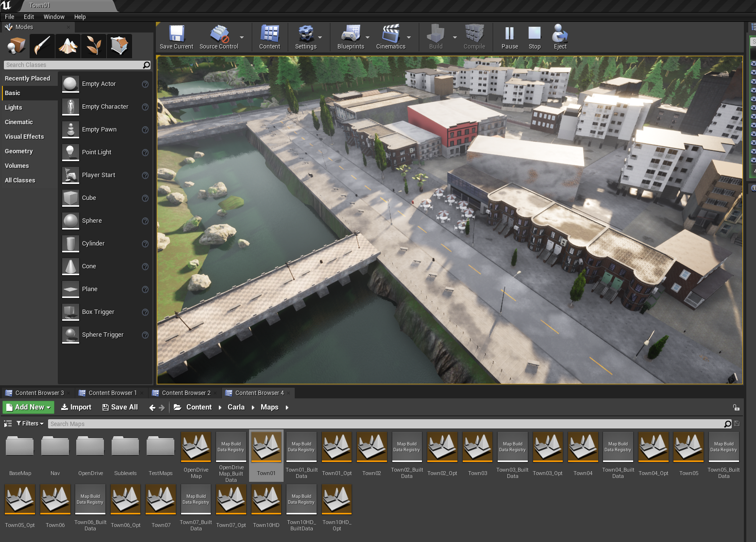The image size is (756, 542).
Task: Open the Filters dropdown
Action: (x=30, y=423)
